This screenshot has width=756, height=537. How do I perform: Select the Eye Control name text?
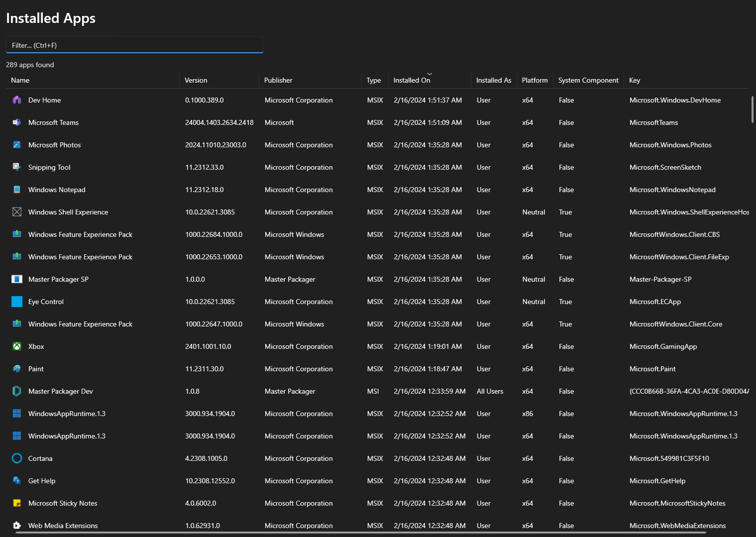[46, 302]
